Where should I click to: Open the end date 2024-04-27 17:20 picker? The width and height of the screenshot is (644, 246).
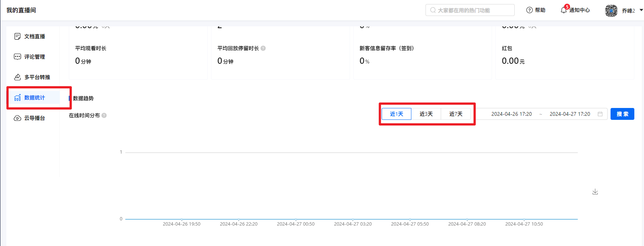tap(570, 114)
